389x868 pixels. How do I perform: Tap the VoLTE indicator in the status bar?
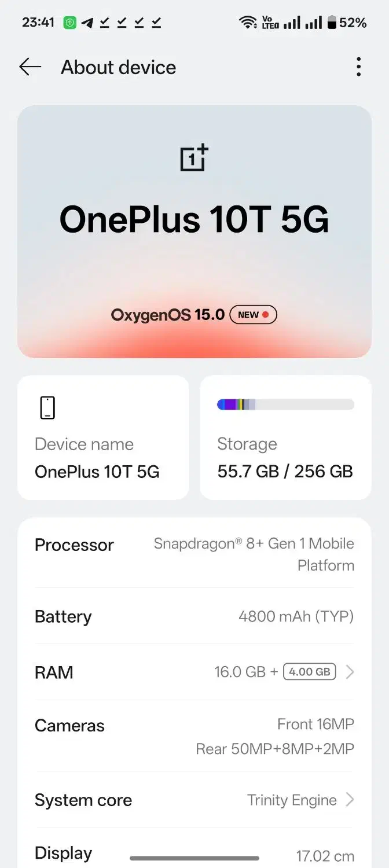[x=270, y=21]
